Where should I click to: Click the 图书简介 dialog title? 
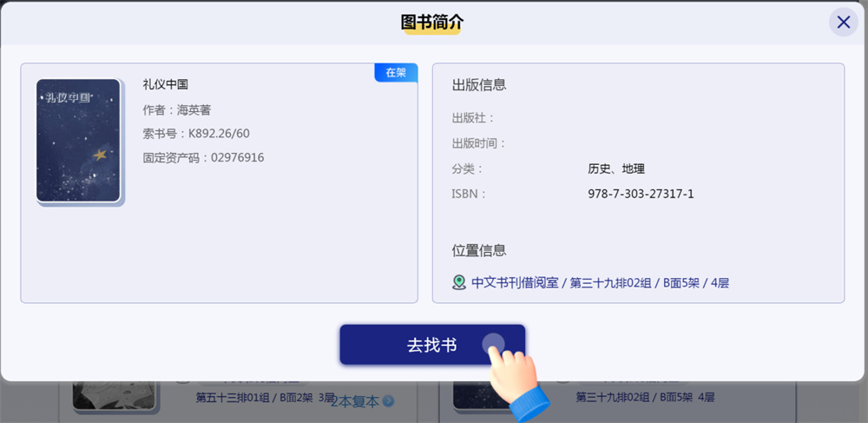(x=431, y=23)
